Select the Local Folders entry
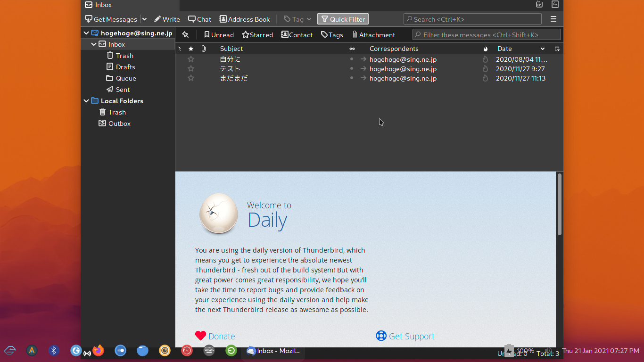644x362 pixels. coord(122,101)
